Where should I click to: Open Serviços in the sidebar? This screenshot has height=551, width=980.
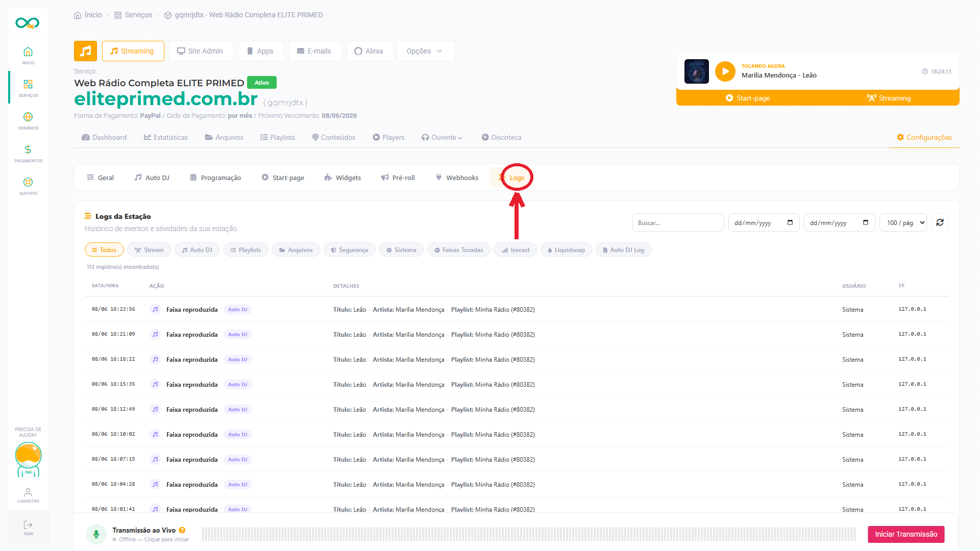click(x=28, y=88)
